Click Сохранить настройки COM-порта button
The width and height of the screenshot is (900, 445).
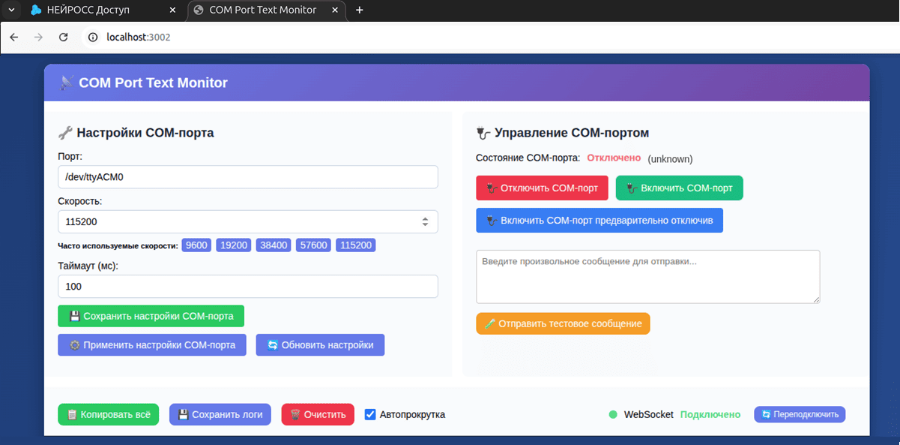pos(151,316)
